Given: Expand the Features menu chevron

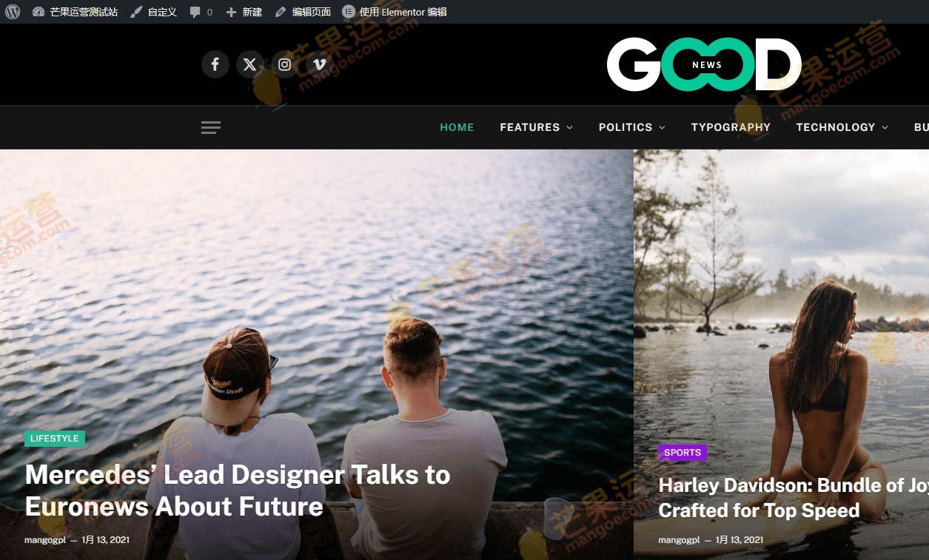Looking at the screenshot, I should click(x=570, y=128).
